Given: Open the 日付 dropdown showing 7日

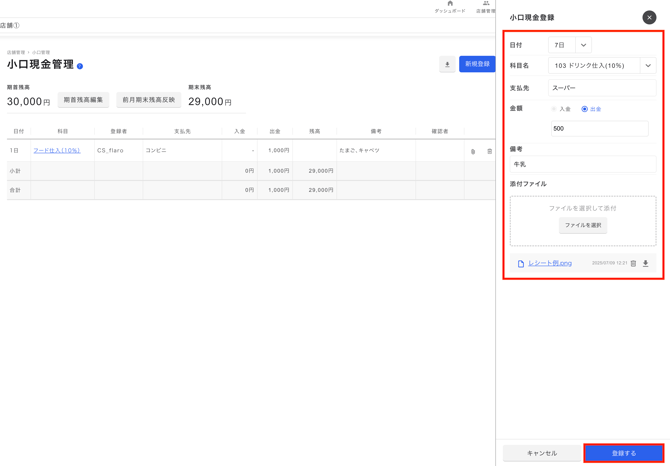Looking at the screenshot, I should 570,45.
